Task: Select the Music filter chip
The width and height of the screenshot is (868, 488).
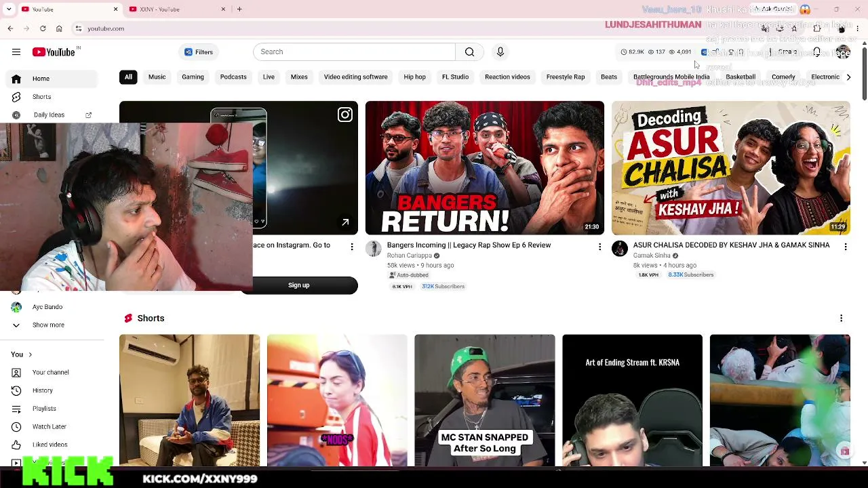Action: [x=157, y=77]
